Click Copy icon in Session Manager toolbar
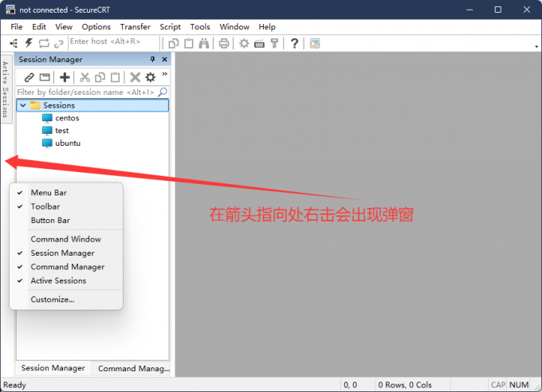 click(x=100, y=77)
